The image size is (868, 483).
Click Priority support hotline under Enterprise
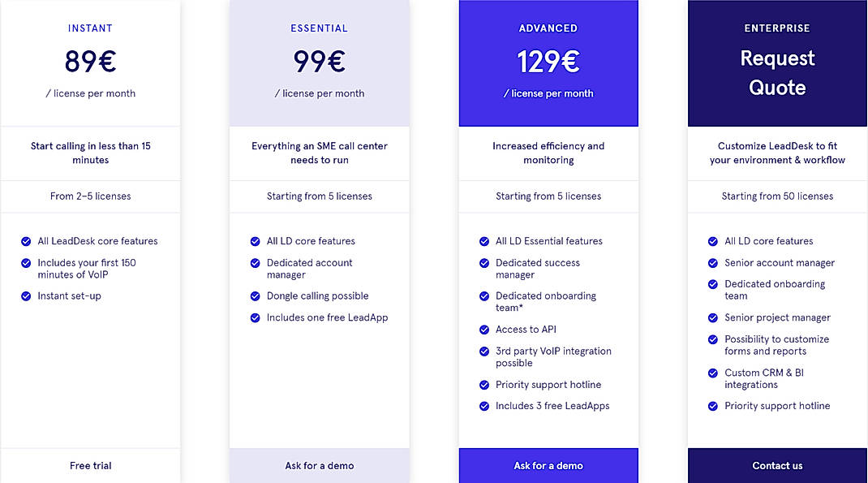point(777,406)
